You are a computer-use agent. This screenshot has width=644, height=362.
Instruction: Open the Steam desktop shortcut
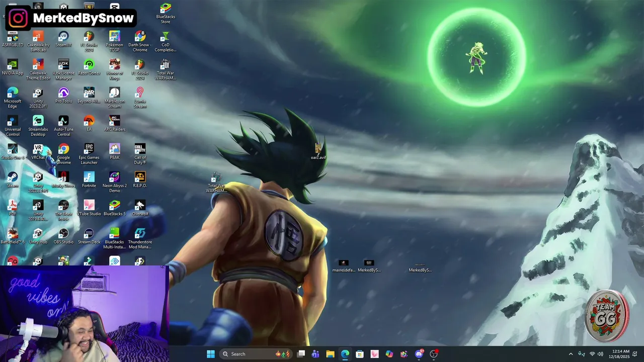click(13, 180)
